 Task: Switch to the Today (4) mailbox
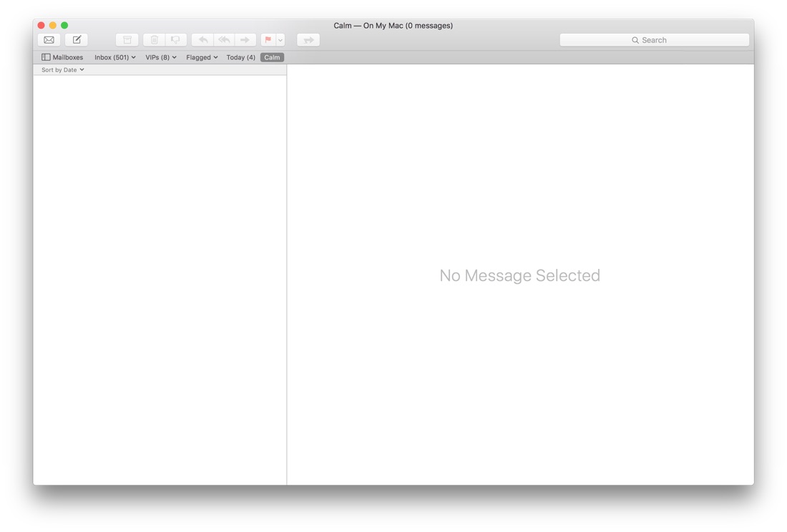pos(241,57)
